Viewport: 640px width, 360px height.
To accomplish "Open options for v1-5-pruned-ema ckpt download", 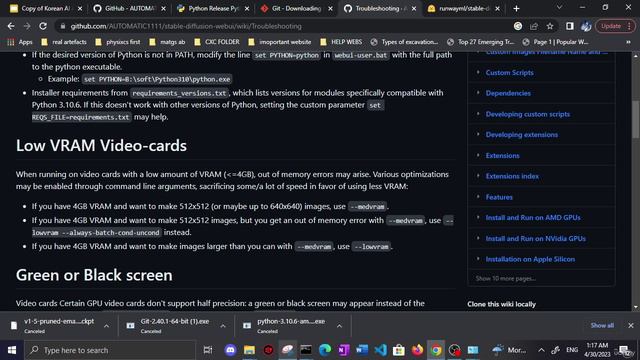I will pos(107,326).
